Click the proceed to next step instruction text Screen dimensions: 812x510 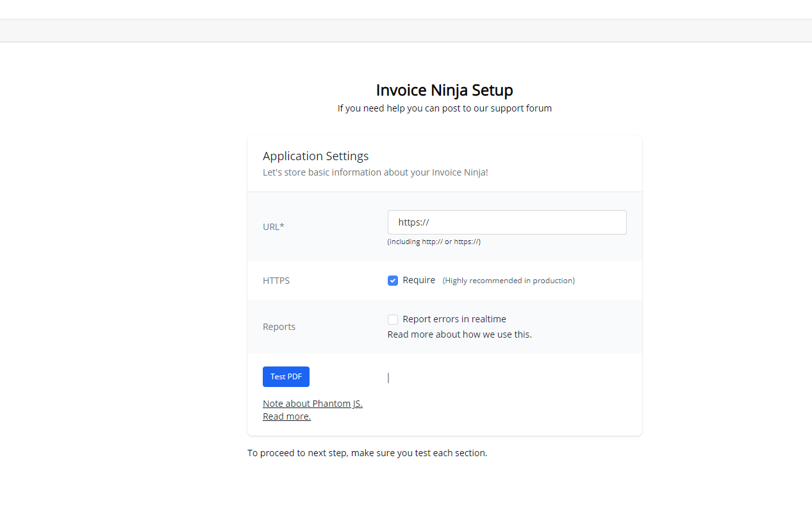pyautogui.click(x=368, y=452)
